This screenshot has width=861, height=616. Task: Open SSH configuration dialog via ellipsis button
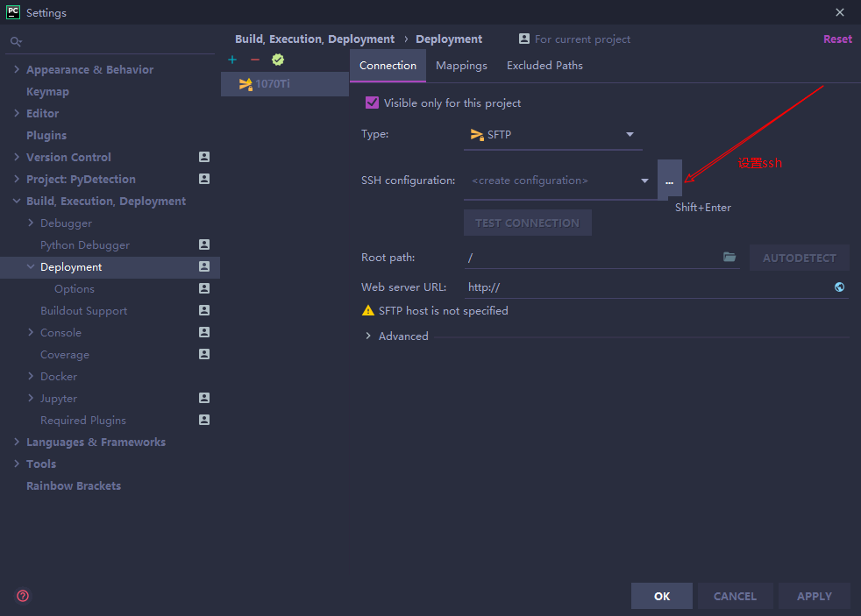[x=669, y=181]
